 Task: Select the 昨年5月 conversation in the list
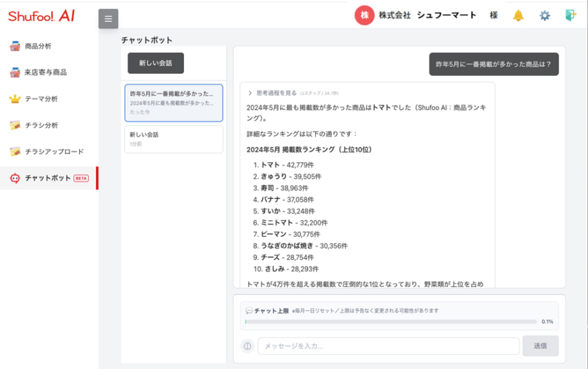click(x=173, y=103)
